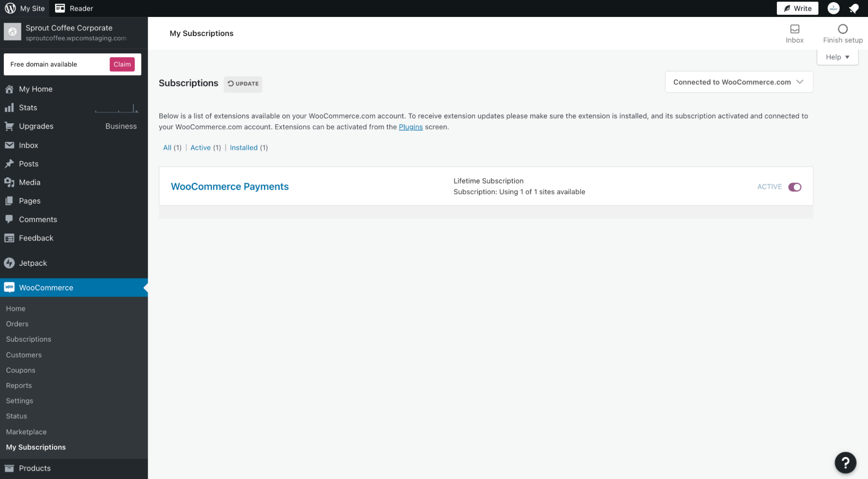The height and width of the screenshot is (479, 868).
Task: Click the Finish setup circle icon
Action: pyautogui.click(x=842, y=29)
